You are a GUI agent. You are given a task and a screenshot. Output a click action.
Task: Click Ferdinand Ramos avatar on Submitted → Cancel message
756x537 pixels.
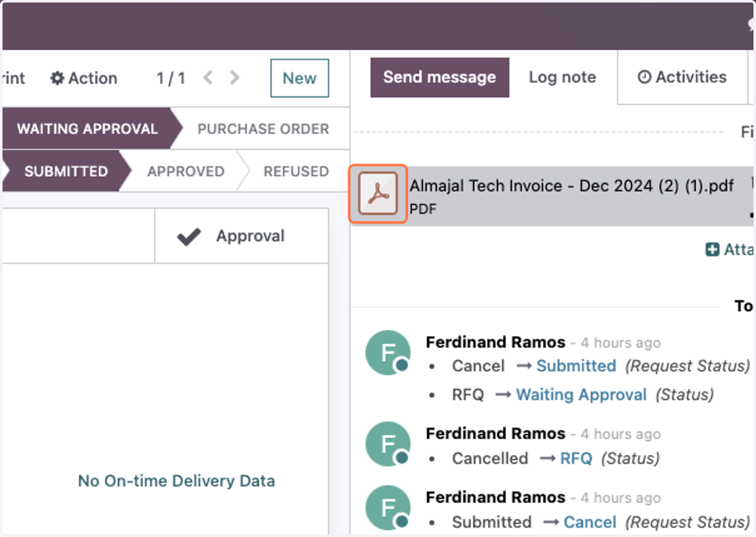(x=387, y=507)
